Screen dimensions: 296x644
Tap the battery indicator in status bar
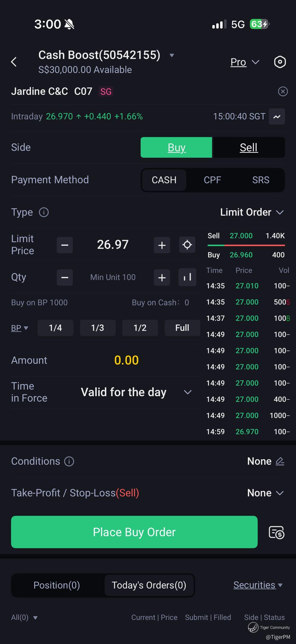[x=260, y=24]
